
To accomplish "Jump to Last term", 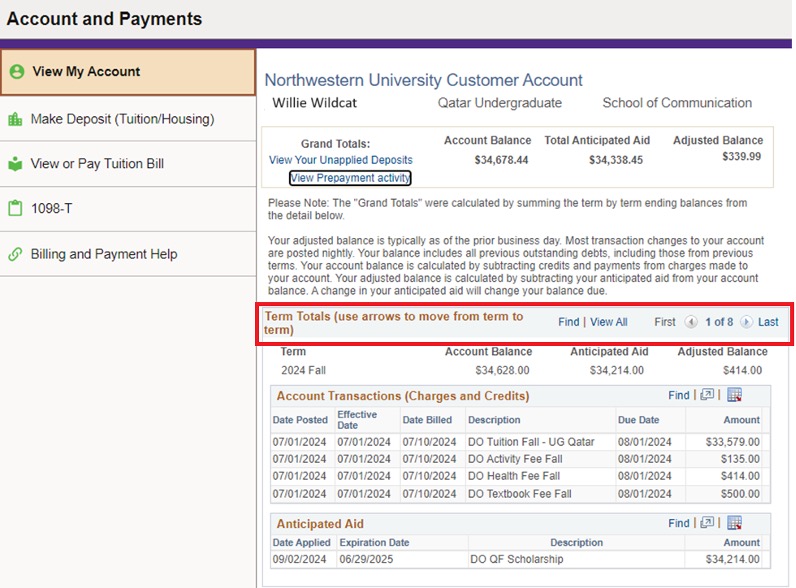I will tap(768, 322).
